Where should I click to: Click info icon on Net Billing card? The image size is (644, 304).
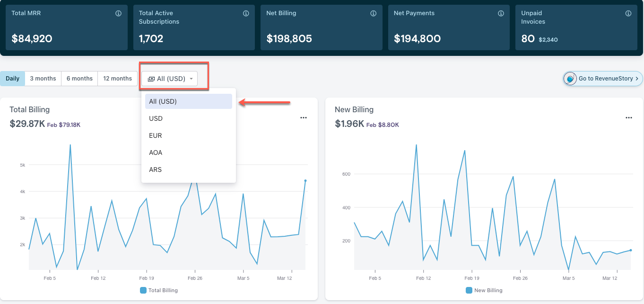[x=373, y=14]
